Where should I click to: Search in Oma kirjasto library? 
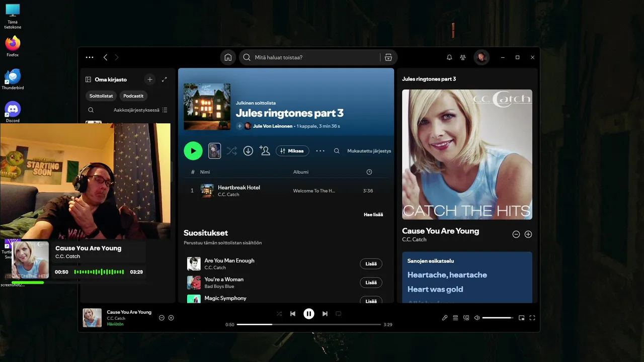click(x=91, y=110)
